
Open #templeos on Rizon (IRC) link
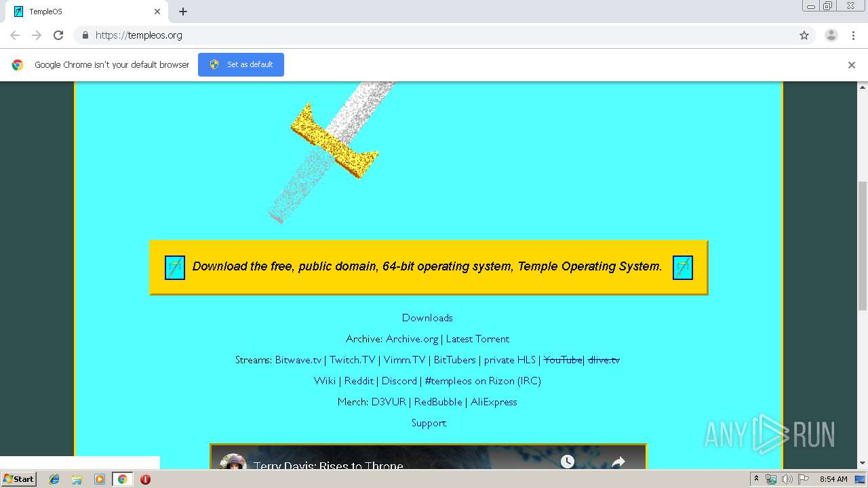click(x=483, y=381)
